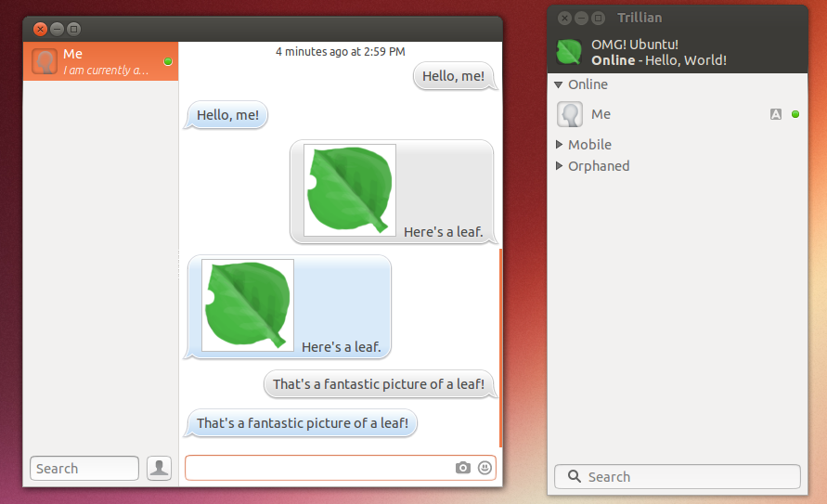Close the chat window
The width and height of the screenshot is (827, 504).
pos(40,29)
